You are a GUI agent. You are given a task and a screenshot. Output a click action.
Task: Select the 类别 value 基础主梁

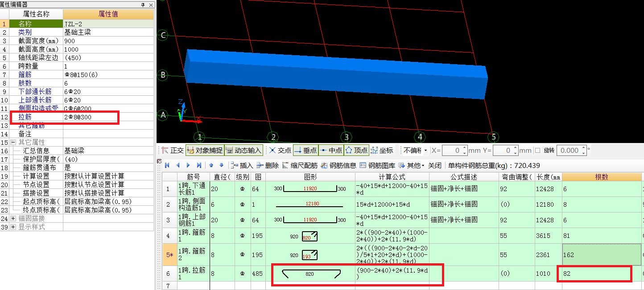click(108, 32)
